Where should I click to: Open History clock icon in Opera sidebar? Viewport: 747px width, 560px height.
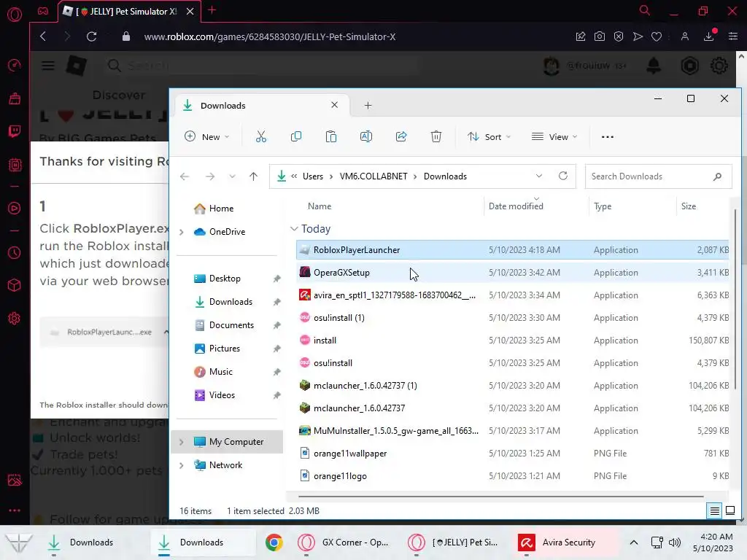click(15, 252)
